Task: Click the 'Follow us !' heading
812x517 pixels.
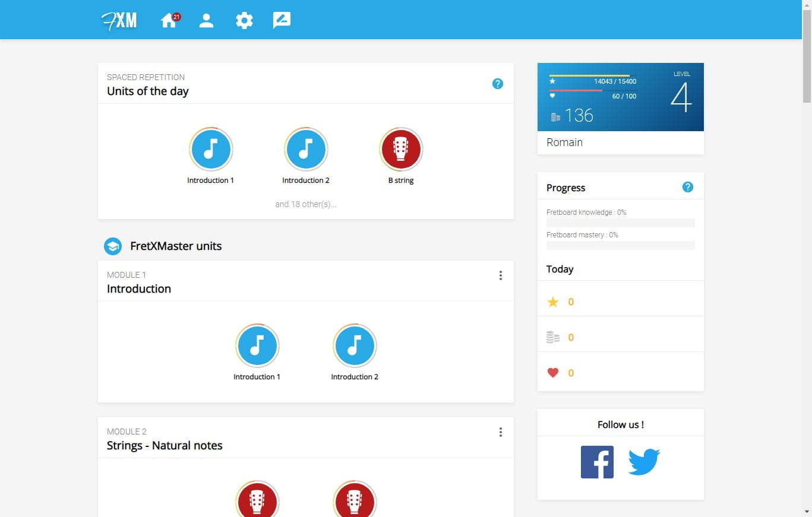Action: coord(621,424)
